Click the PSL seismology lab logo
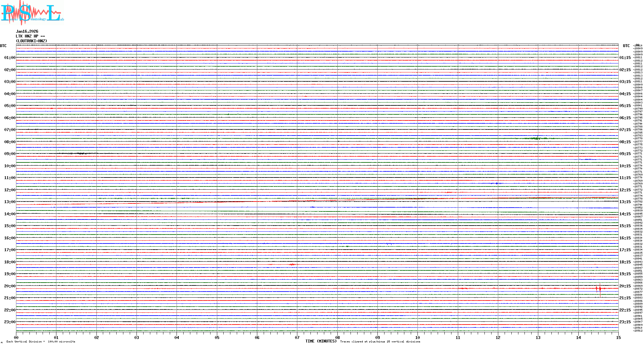This screenshot has height=346, width=644. click(32, 13)
